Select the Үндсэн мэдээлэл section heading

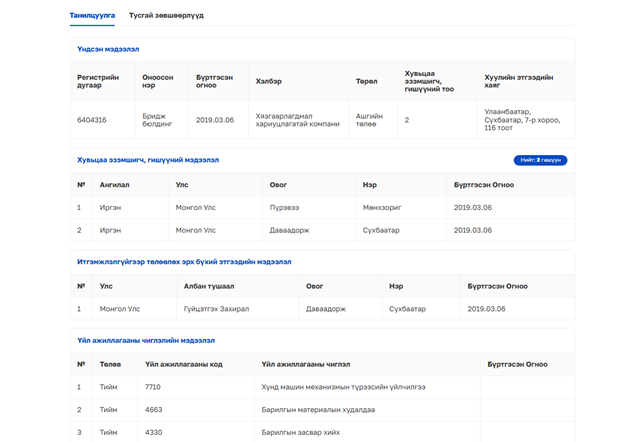click(x=108, y=49)
